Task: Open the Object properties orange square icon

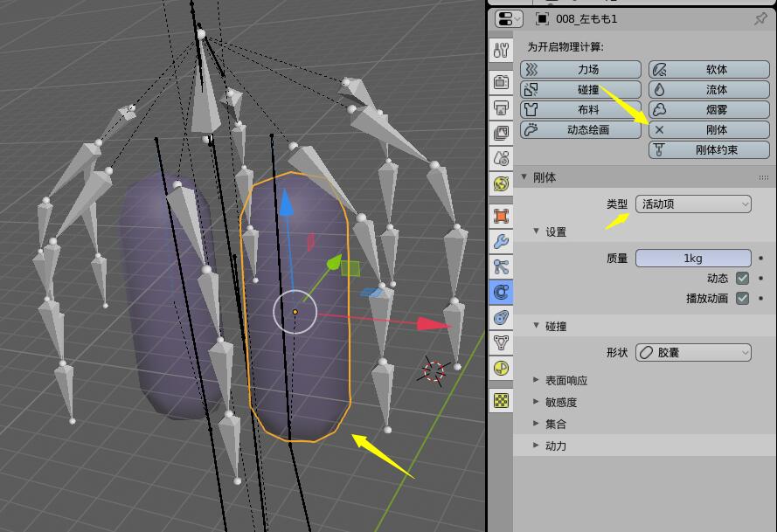Action: 501,214
